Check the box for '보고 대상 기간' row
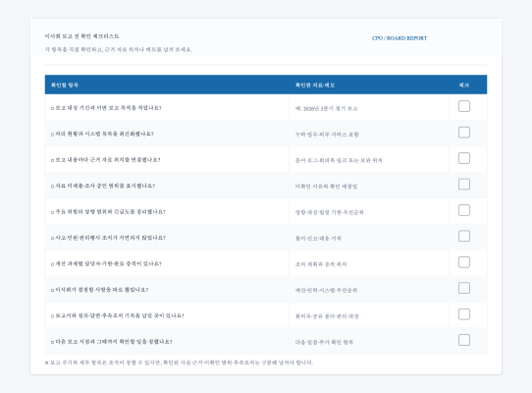This screenshot has width=532, height=393. coord(464,106)
